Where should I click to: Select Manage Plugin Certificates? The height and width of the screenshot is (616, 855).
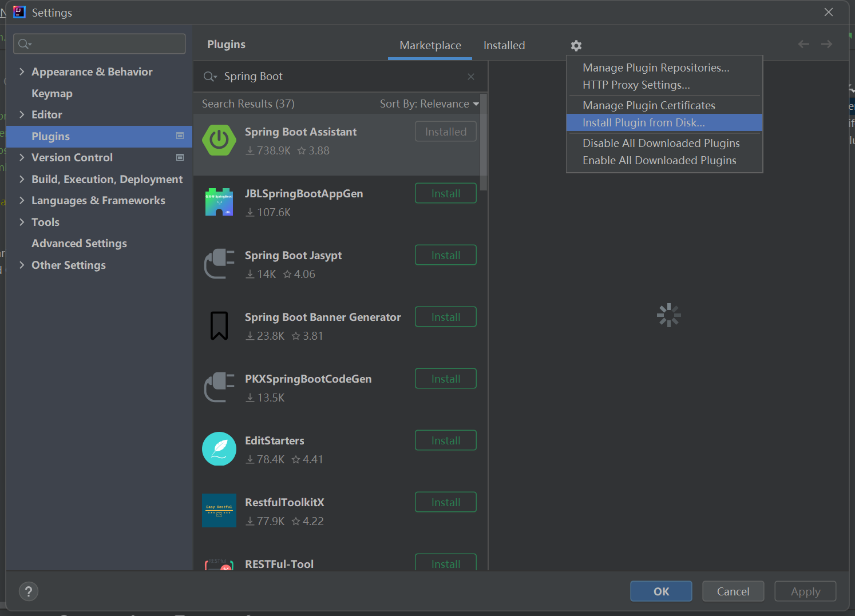[x=664, y=105]
